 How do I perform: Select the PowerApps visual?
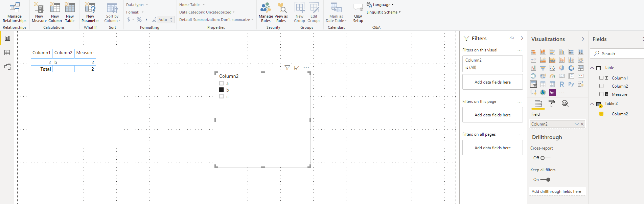[x=552, y=92]
